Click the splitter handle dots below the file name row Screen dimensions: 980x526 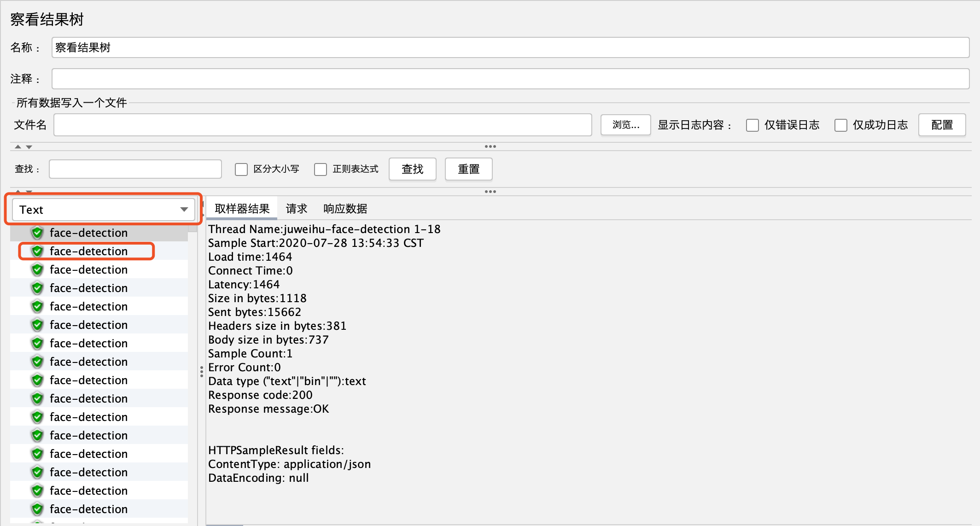point(490,146)
